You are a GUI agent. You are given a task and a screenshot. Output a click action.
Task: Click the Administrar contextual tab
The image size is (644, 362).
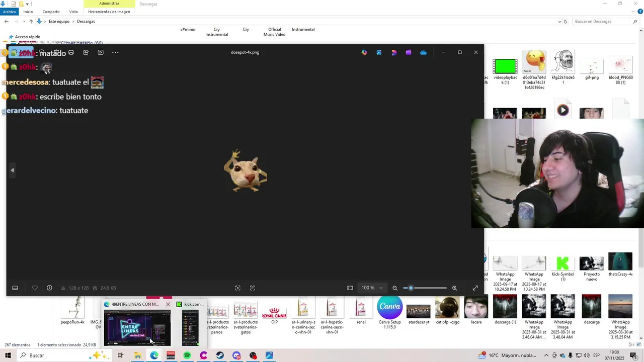(109, 4)
